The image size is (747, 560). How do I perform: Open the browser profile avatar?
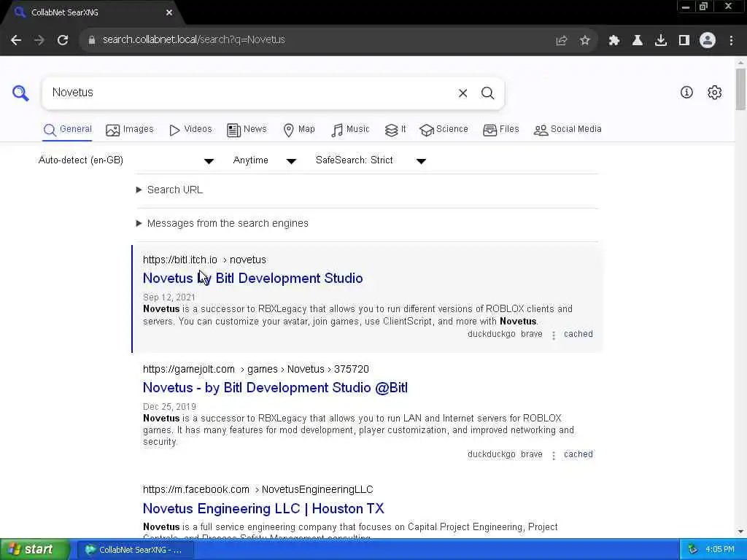[708, 40]
